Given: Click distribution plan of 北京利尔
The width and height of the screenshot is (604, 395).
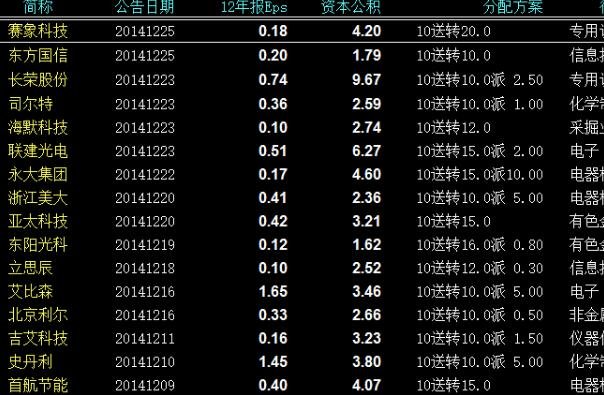Looking at the screenshot, I should [x=480, y=315].
